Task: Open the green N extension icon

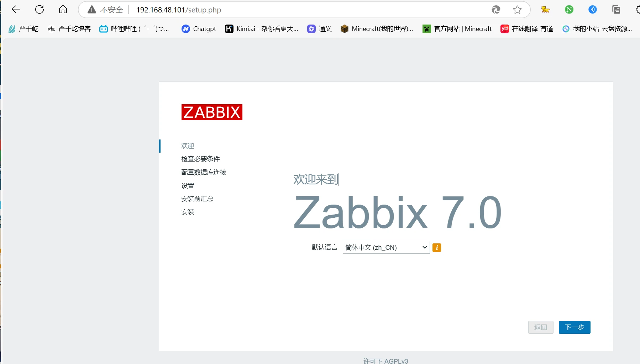Action: (x=569, y=10)
